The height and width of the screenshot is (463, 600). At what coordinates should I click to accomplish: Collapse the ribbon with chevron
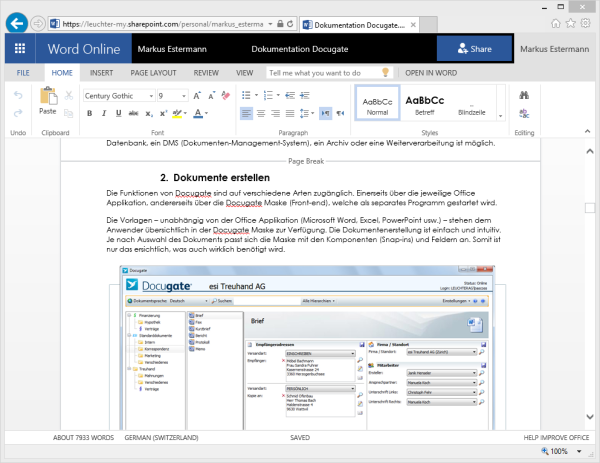tap(587, 131)
